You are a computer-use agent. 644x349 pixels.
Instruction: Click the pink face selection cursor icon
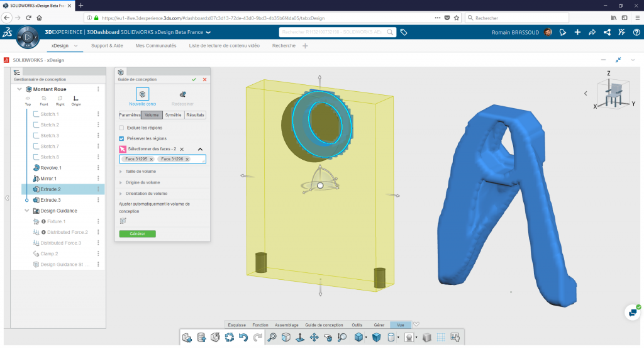(x=123, y=149)
